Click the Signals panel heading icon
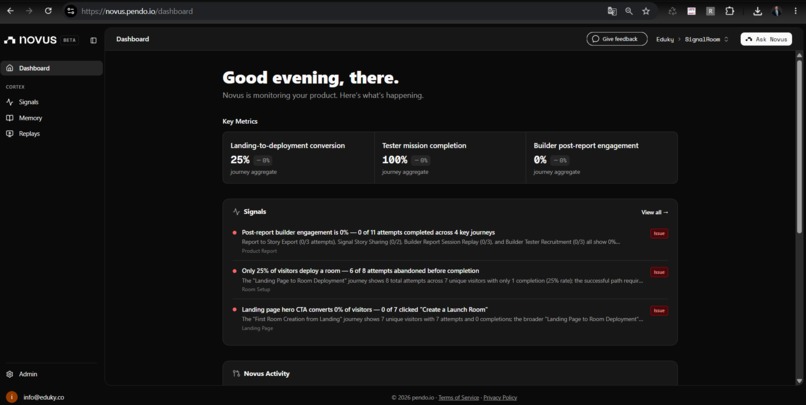The image size is (806, 405). coord(236,212)
